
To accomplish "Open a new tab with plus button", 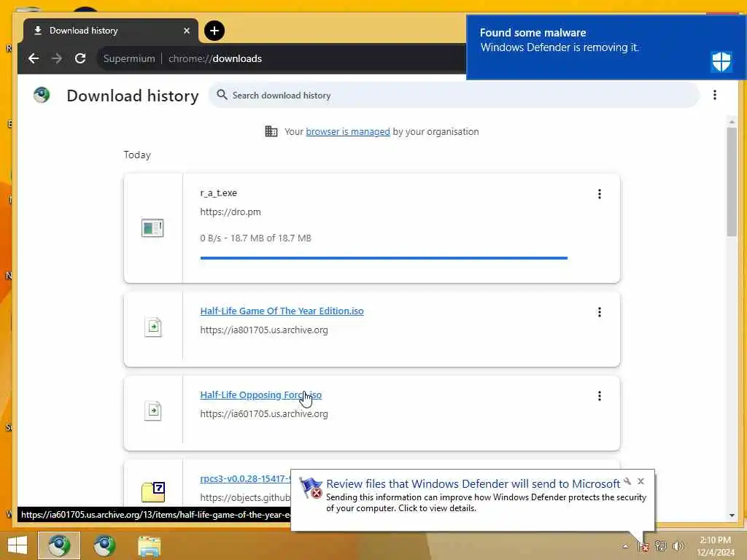I will point(214,31).
